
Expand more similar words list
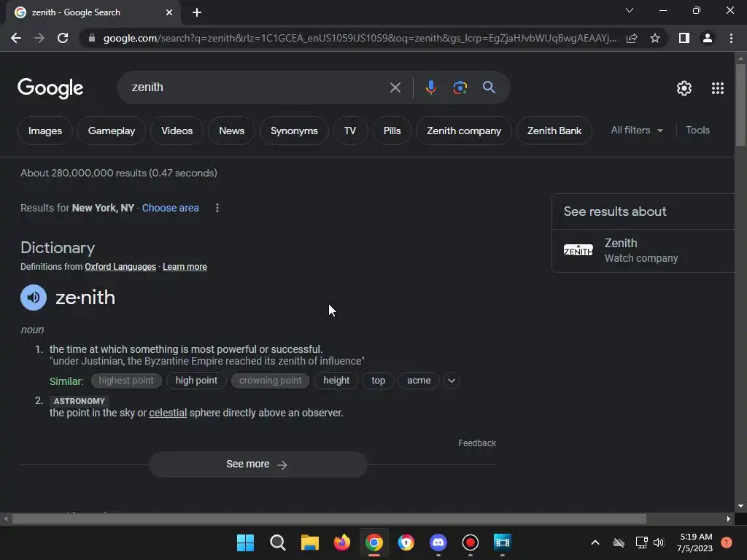pyautogui.click(x=451, y=381)
